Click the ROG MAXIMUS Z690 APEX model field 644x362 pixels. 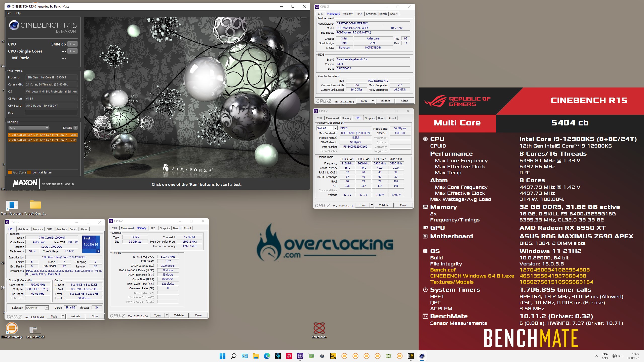tap(359, 28)
